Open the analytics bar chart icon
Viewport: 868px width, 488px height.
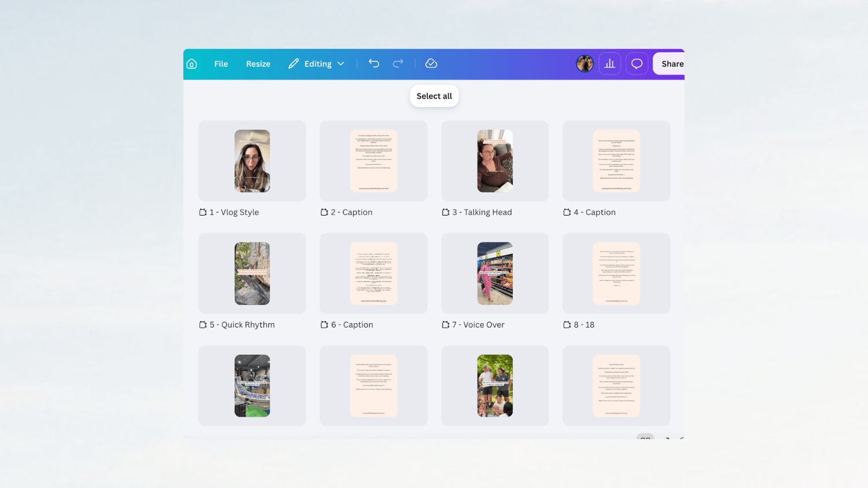[x=610, y=64]
